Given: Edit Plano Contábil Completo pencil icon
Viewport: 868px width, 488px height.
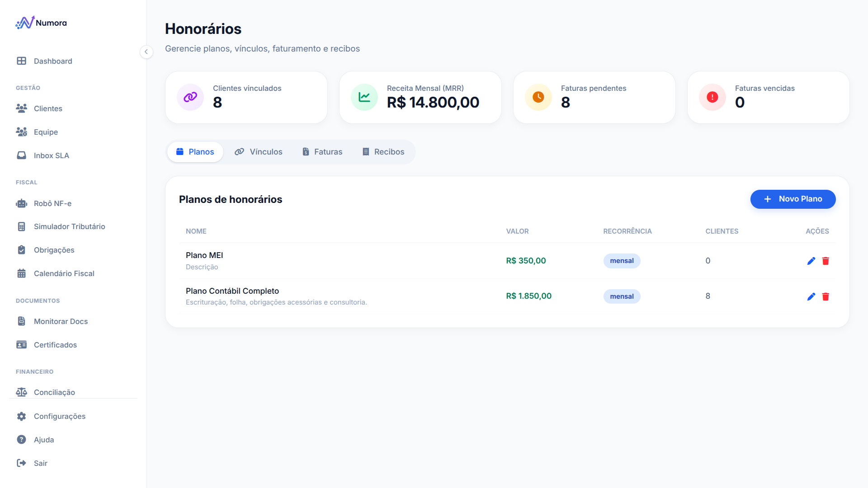Looking at the screenshot, I should click(x=811, y=296).
